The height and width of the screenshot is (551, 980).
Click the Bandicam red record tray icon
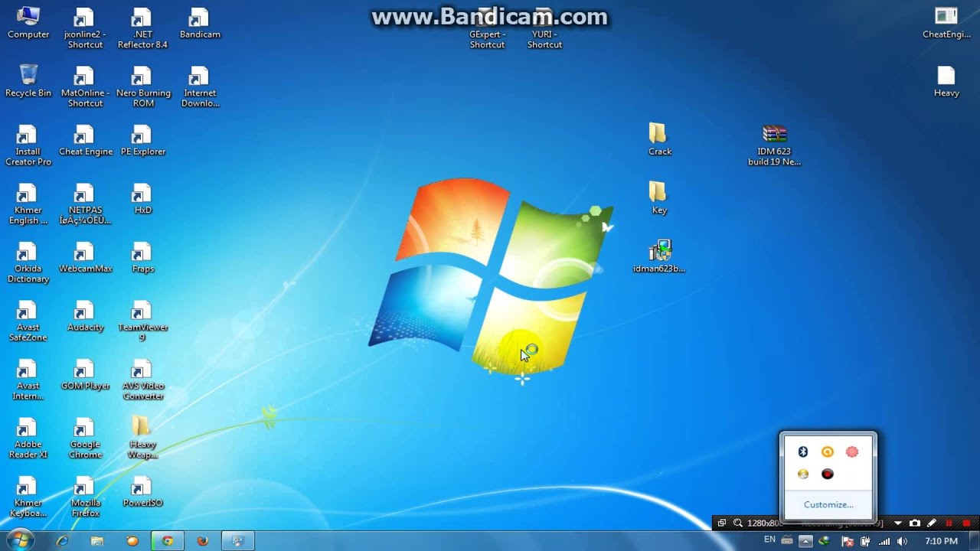pos(828,474)
